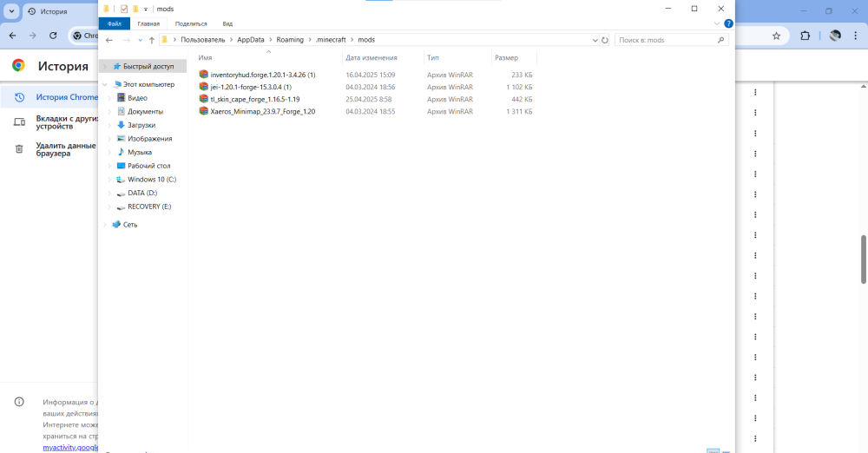
Task: Click the 16.04.2025 15:09 date cell
Action: 371,75
